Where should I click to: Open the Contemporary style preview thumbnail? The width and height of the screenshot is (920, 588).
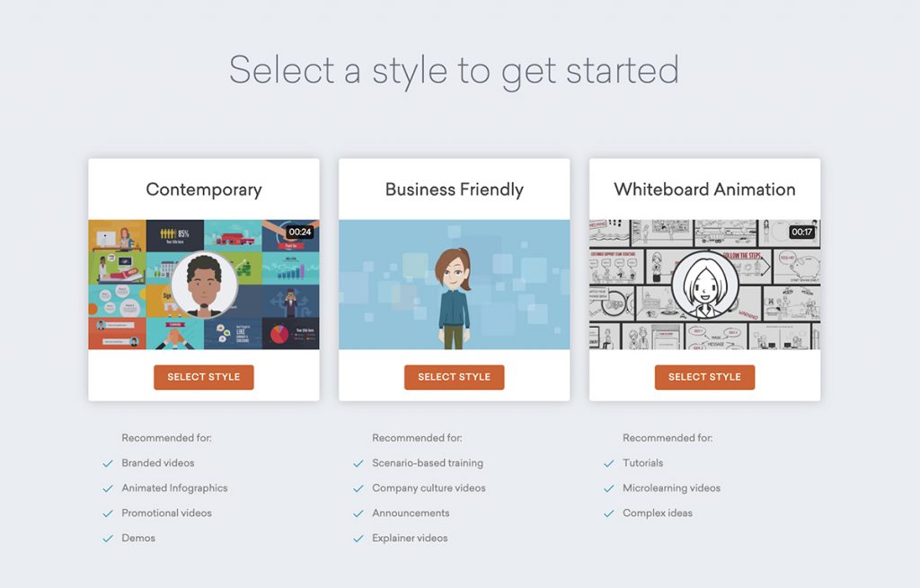click(204, 285)
